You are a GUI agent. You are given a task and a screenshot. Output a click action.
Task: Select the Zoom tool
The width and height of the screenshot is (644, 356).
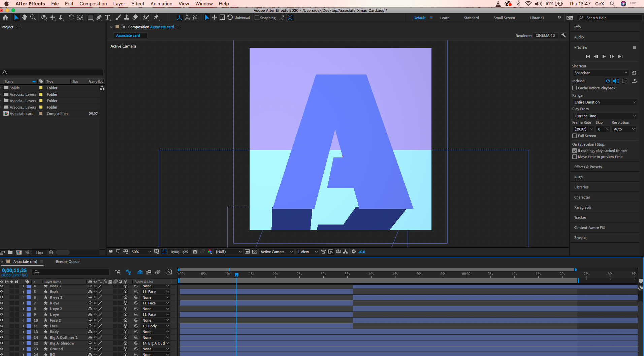point(33,17)
